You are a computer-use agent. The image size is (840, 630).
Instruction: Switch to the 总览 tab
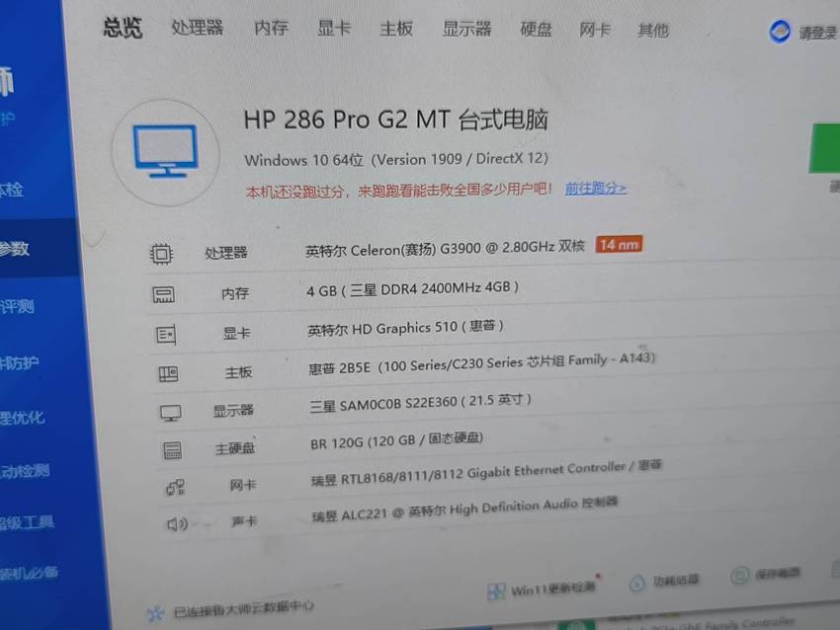tap(123, 28)
